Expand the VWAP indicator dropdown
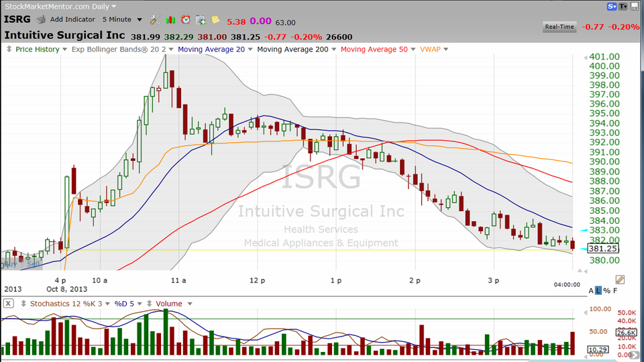The width and height of the screenshot is (644, 362). click(445, 49)
